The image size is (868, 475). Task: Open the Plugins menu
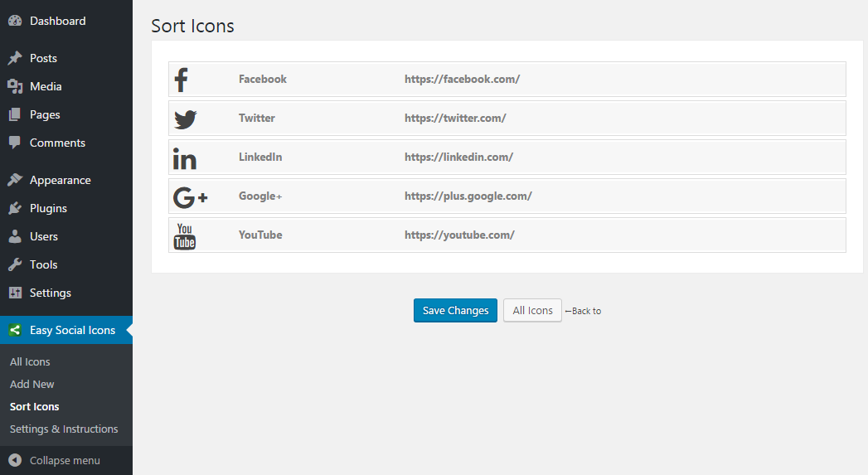pyautogui.click(x=48, y=208)
